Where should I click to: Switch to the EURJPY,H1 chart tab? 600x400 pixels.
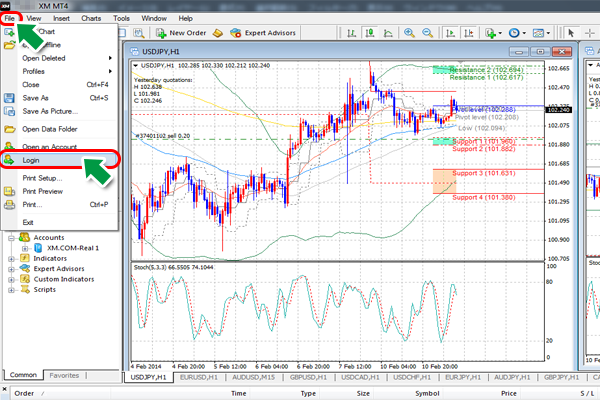[x=463, y=377]
